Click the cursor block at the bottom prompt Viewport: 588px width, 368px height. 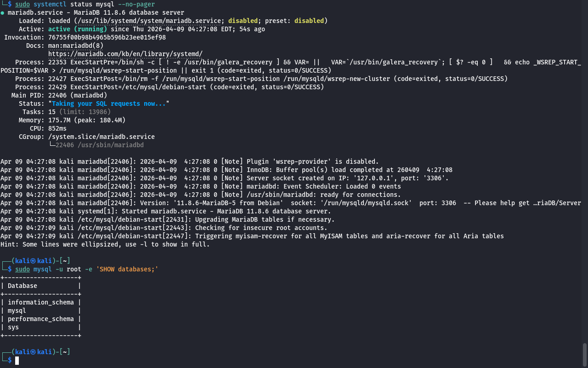(x=17, y=361)
